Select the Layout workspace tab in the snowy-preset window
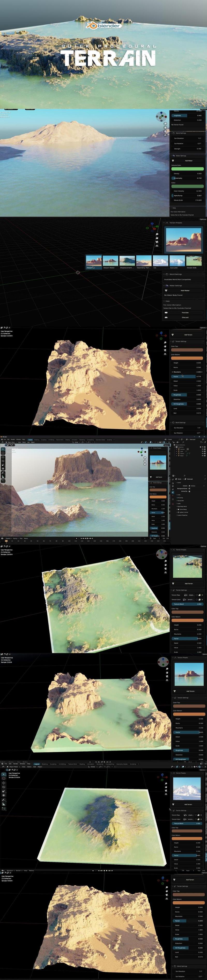The height and width of the screenshot is (980, 207). (37, 764)
